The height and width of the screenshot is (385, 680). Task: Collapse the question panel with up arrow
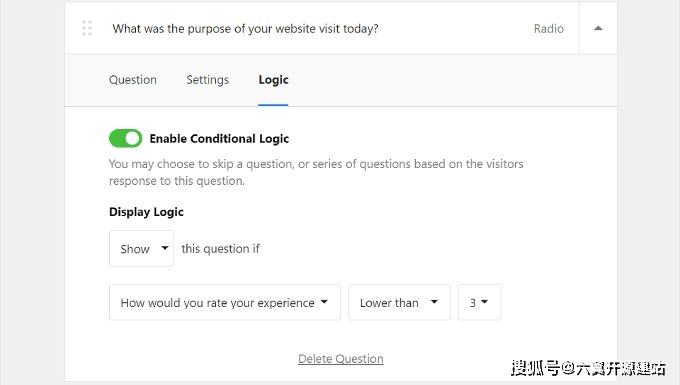598,28
